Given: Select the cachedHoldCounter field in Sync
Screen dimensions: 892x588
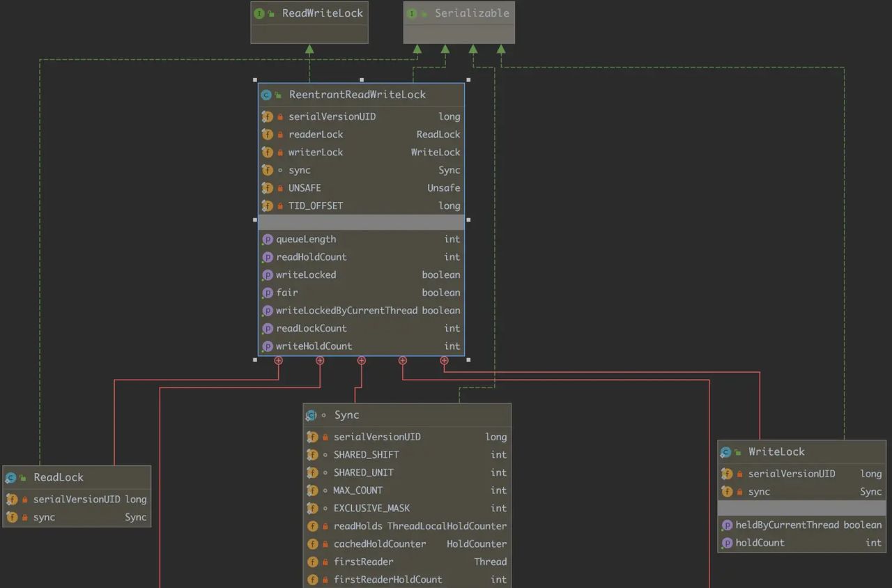Looking at the screenshot, I should pyautogui.click(x=406, y=544).
